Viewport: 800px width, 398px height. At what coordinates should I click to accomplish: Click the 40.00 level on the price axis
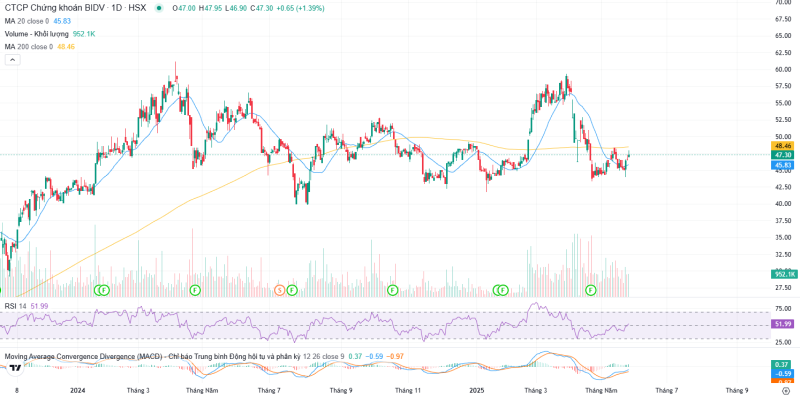783,204
